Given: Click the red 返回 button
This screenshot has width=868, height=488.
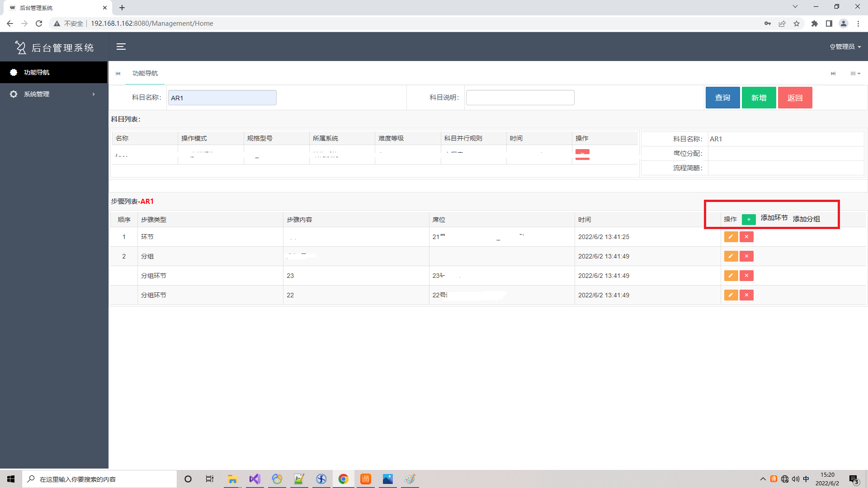Looking at the screenshot, I should [x=795, y=98].
